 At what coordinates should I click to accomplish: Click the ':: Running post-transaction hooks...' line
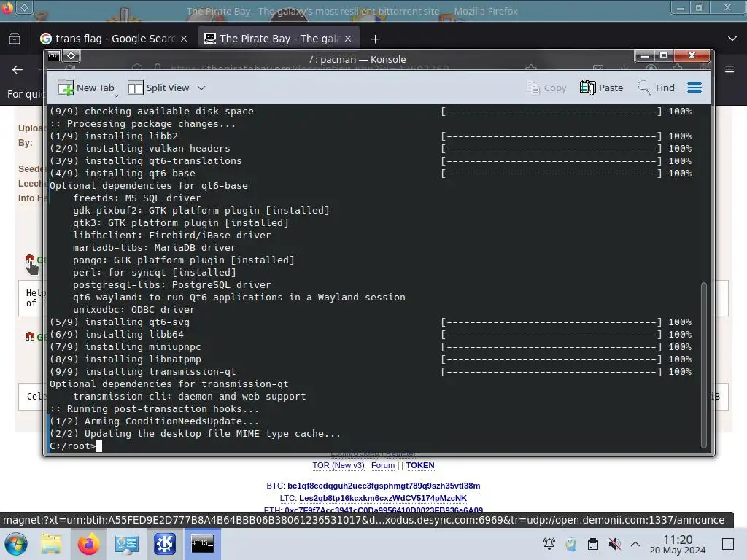[155, 408]
